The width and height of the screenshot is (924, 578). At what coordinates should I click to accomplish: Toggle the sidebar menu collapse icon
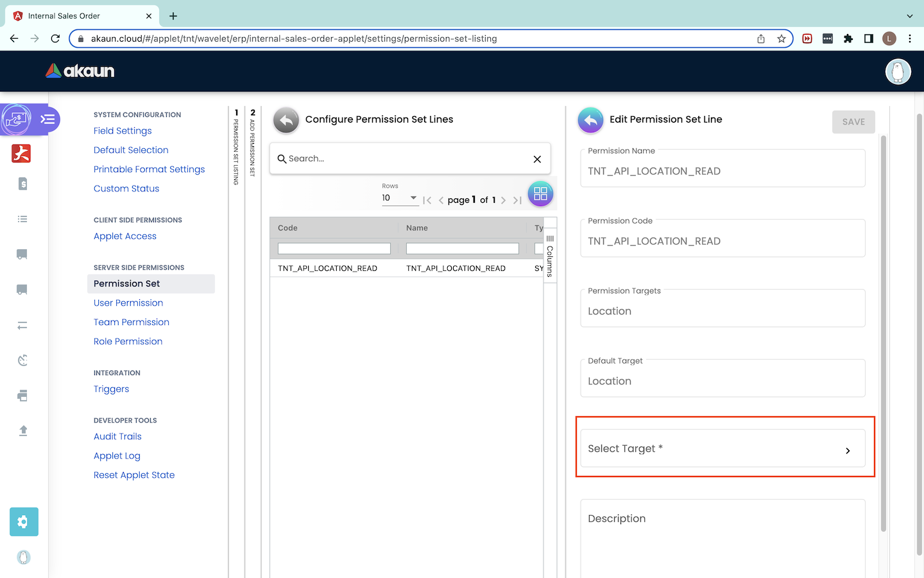click(x=48, y=119)
